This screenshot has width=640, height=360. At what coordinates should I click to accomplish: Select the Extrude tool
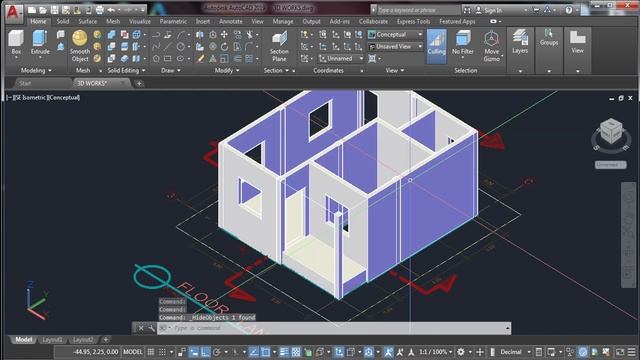pyautogui.click(x=40, y=43)
